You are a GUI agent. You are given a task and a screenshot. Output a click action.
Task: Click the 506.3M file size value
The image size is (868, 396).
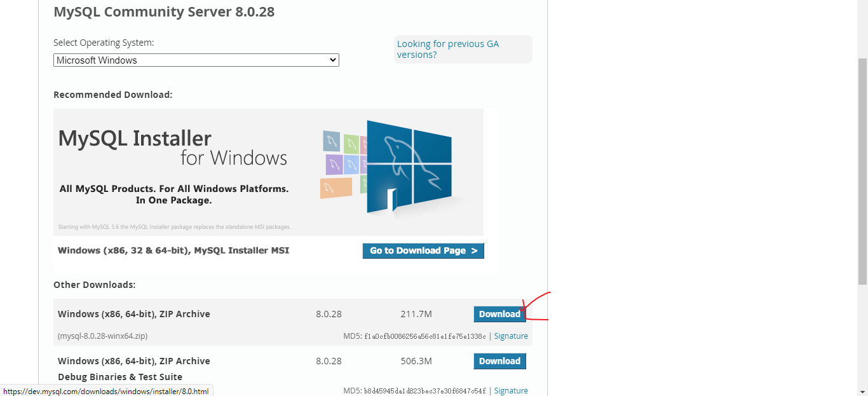pyautogui.click(x=416, y=361)
